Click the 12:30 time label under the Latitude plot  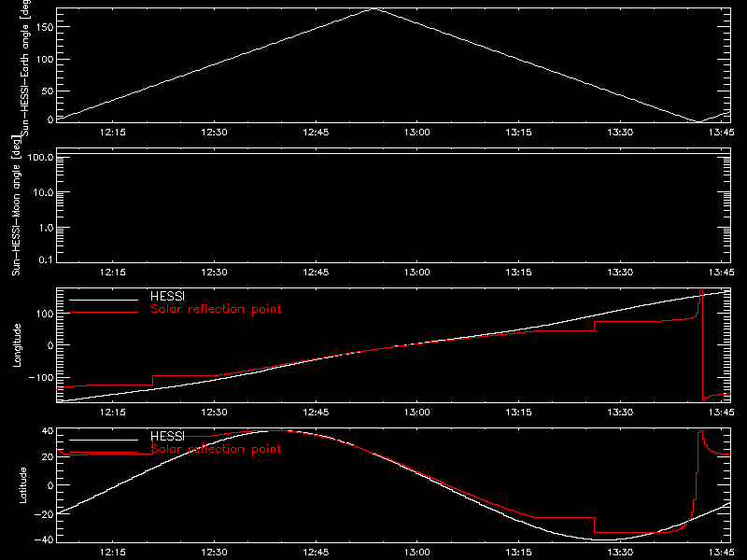(x=215, y=553)
